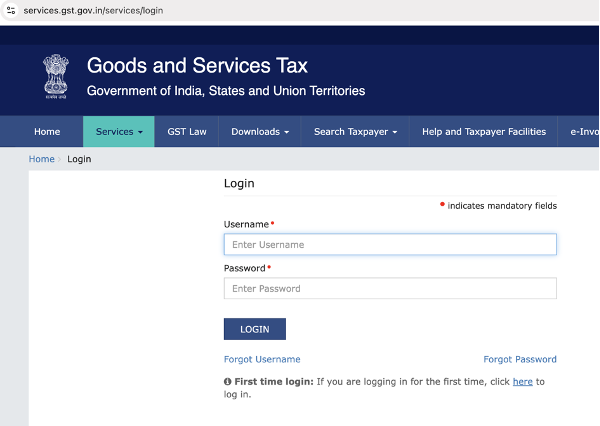
Task: Expand the Services dropdown menu
Action: [x=119, y=132]
